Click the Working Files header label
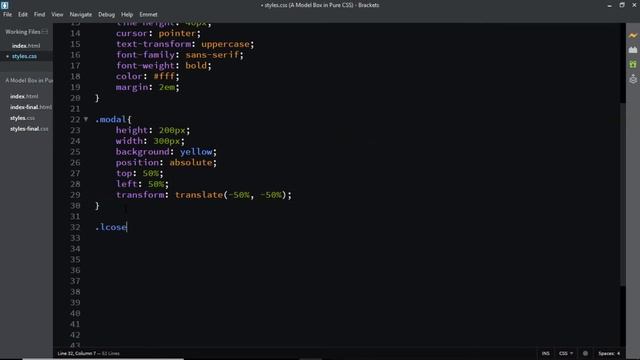Viewport: 640px width, 360px height. click(22, 32)
